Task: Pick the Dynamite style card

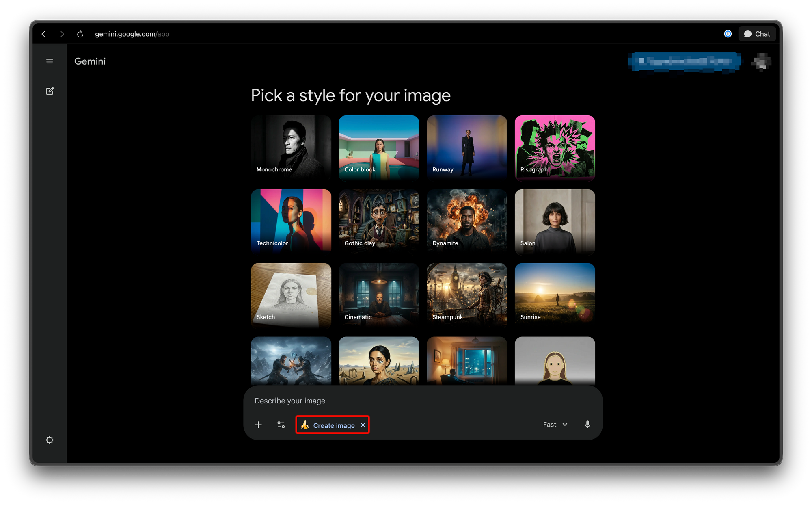Action: (x=467, y=221)
